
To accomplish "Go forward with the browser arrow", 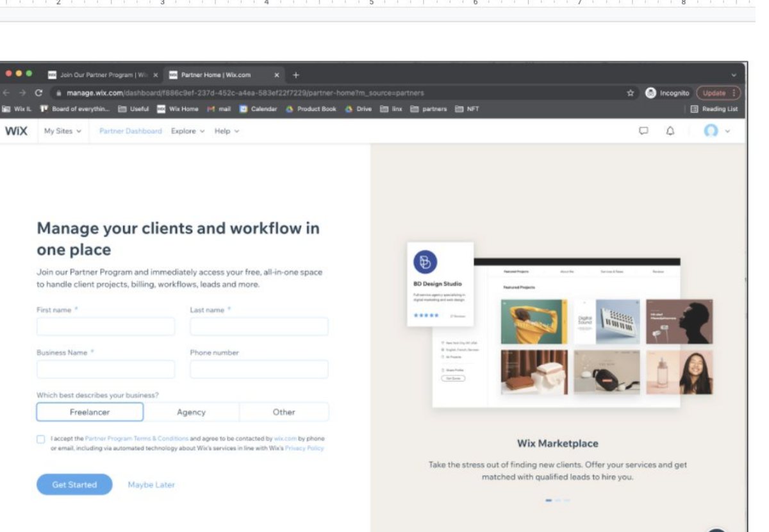I will [x=23, y=93].
